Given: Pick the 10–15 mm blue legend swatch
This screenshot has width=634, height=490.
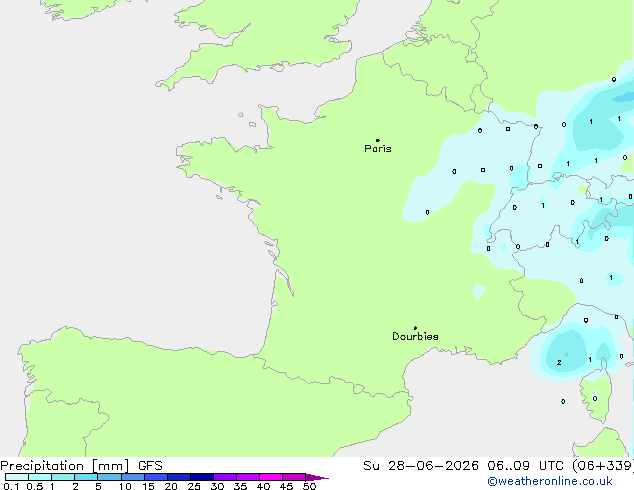Looking at the screenshot, I should pyautogui.click(x=133, y=477).
